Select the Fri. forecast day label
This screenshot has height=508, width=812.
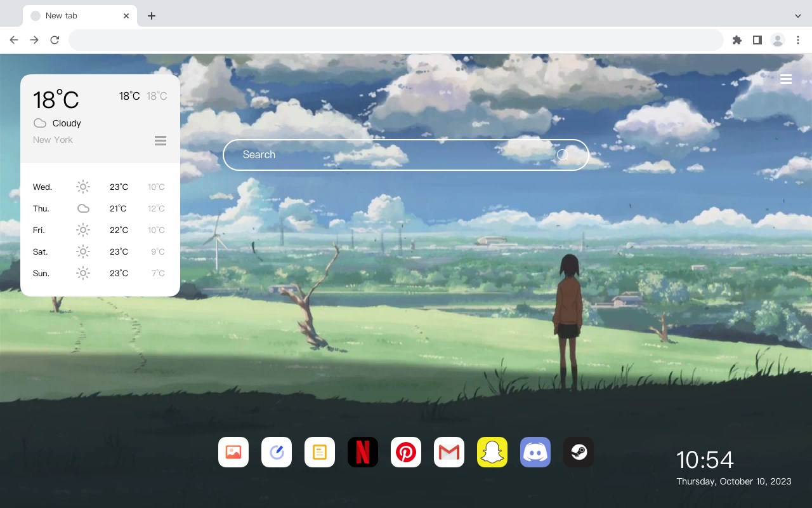click(39, 230)
